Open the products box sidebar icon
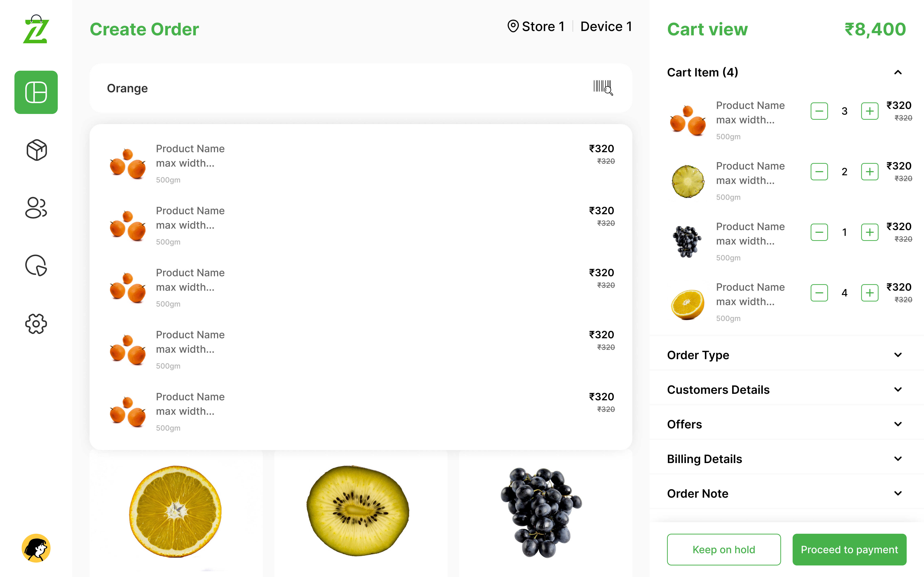The width and height of the screenshot is (924, 577). coord(36,150)
